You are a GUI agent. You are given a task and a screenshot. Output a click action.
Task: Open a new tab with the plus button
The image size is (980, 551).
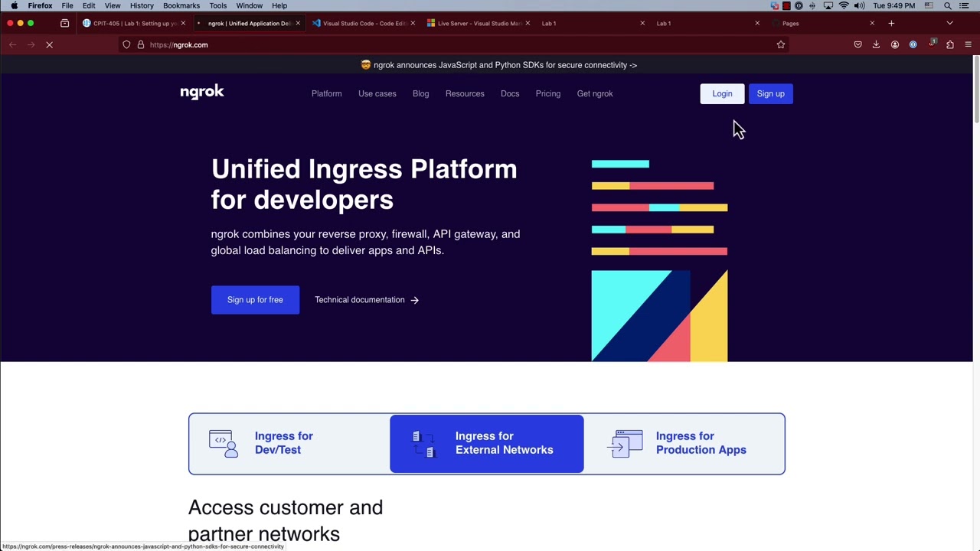coord(891,24)
